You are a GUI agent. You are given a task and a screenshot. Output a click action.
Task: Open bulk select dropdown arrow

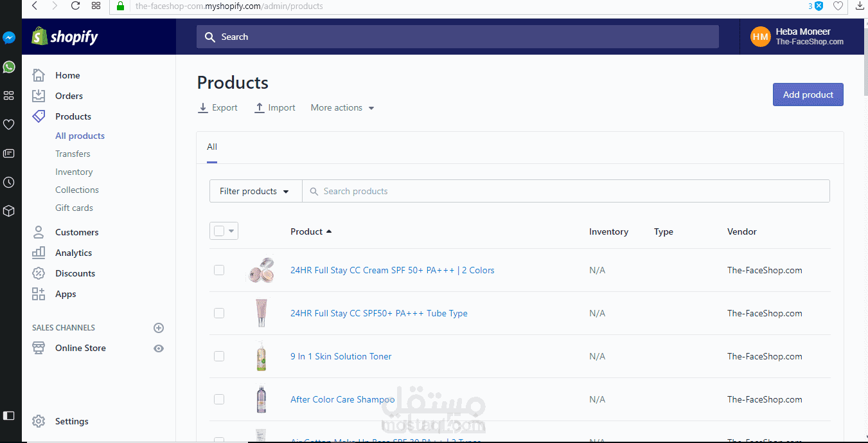pyautogui.click(x=231, y=231)
